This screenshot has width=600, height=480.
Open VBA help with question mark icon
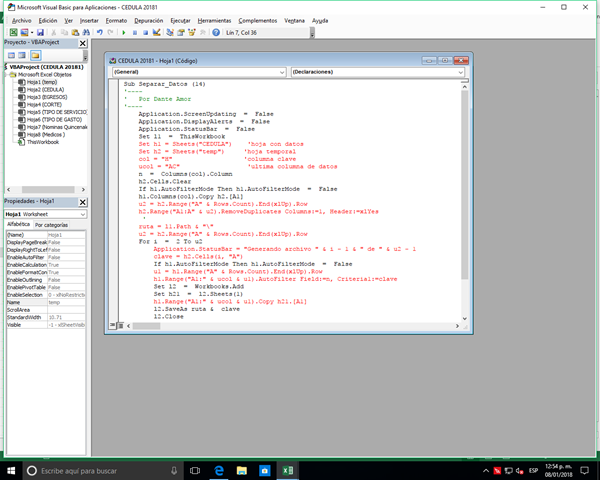click(x=216, y=32)
